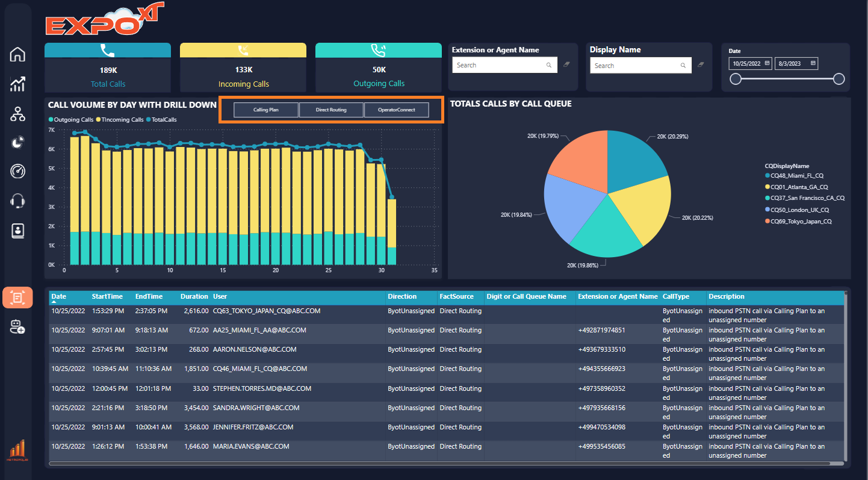868x480 pixels.
Task: Click the start date field 10/25/2022
Action: [x=751, y=63]
